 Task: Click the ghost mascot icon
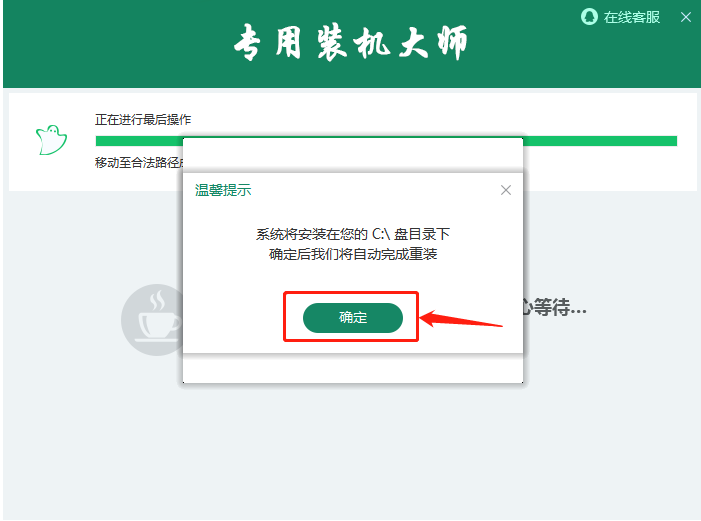(51, 140)
